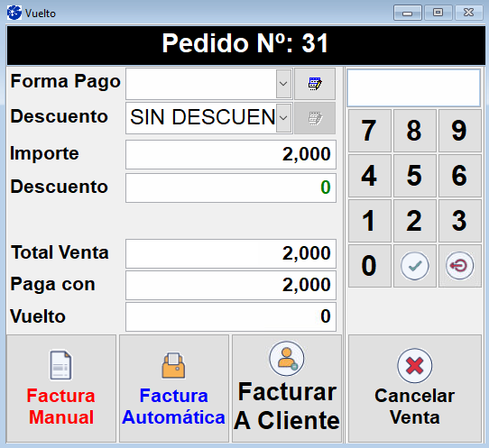Tap keypad number 5
This screenshot has width=489, height=448.
tap(414, 176)
